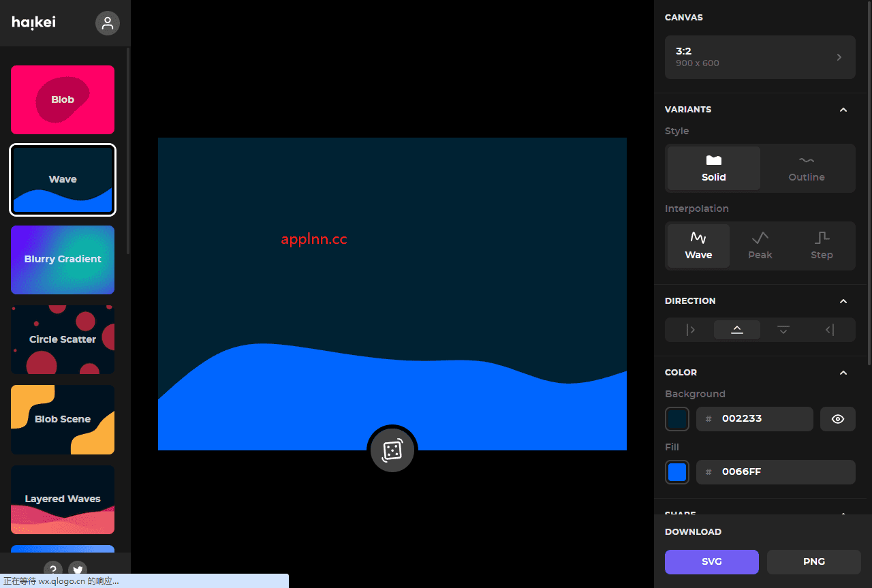Set direction to right-pointing arrow
The height and width of the screenshot is (588, 872).
691,330
